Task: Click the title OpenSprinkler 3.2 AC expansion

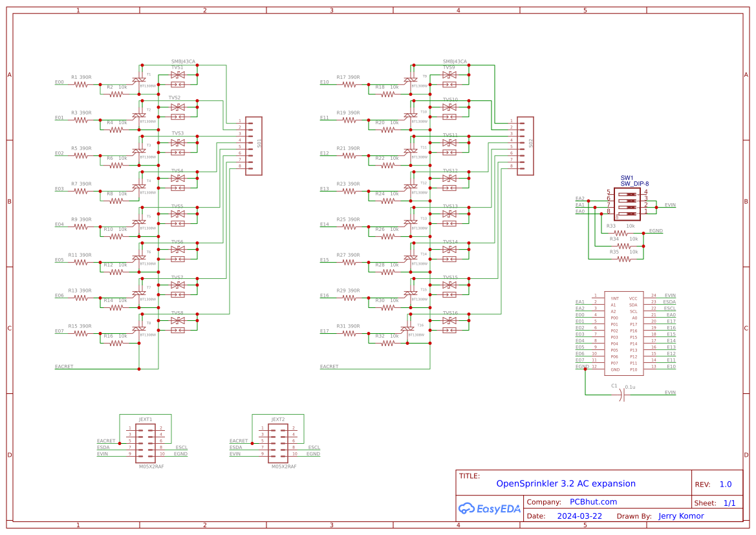Action: (565, 483)
